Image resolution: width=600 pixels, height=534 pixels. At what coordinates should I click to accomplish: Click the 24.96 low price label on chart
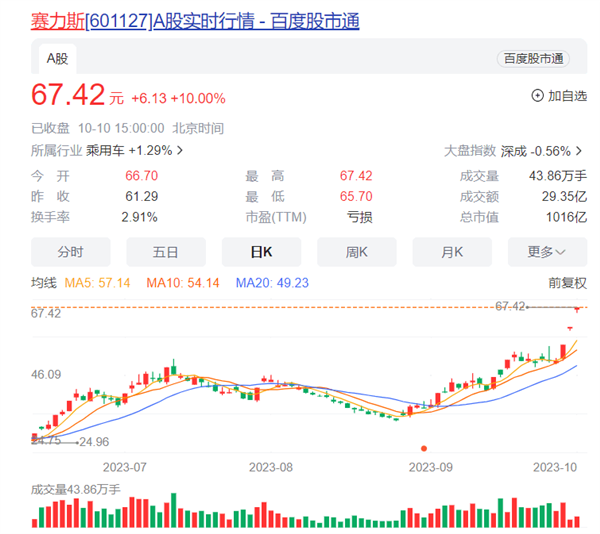click(94, 442)
